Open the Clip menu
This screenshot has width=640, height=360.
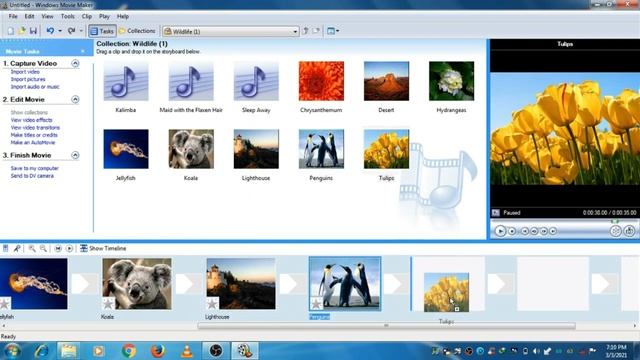click(87, 16)
